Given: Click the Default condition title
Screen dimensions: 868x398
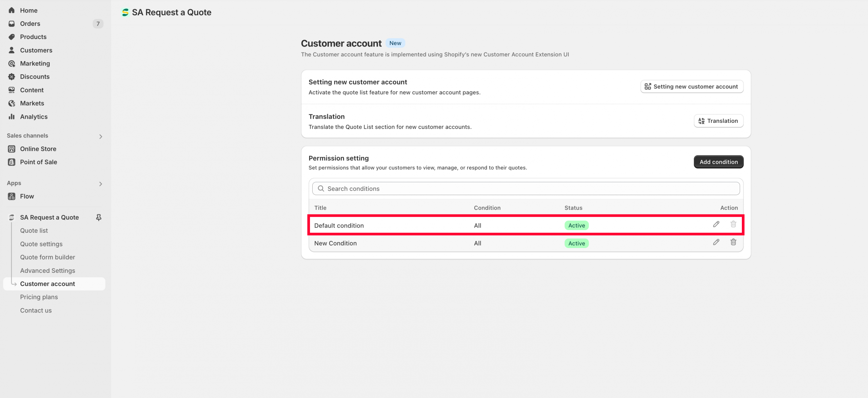Looking at the screenshot, I should click(x=339, y=225).
